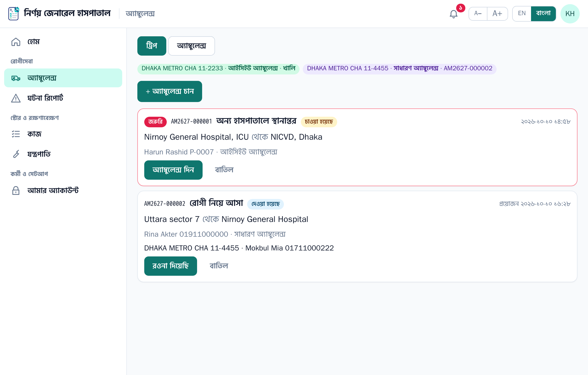Image resolution: width=588 pixels, height=375 pixels.
Task: Open হোম in the sidebar
Action: coord(63,42)
